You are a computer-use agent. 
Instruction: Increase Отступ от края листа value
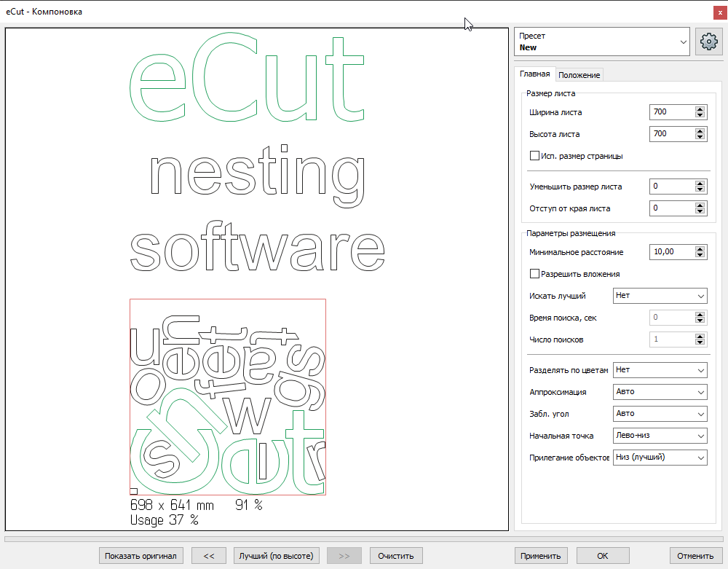pos(700,205)
